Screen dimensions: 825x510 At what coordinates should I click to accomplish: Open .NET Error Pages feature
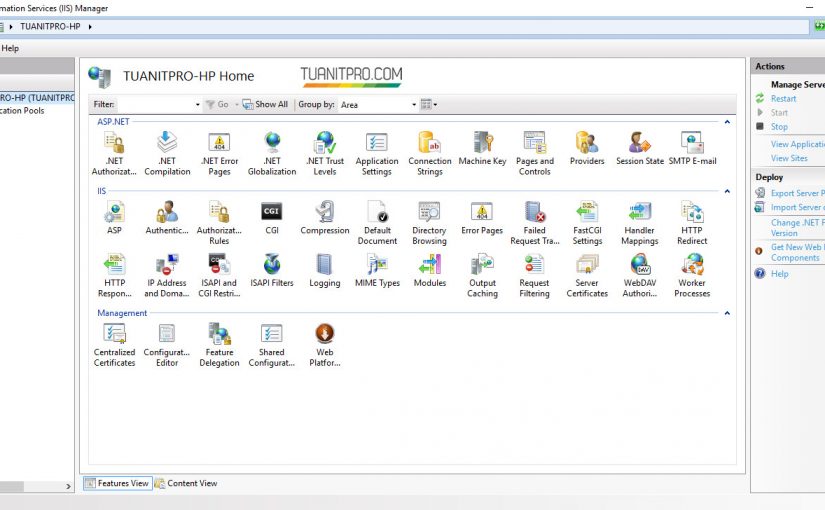click(x=219, y=153)
